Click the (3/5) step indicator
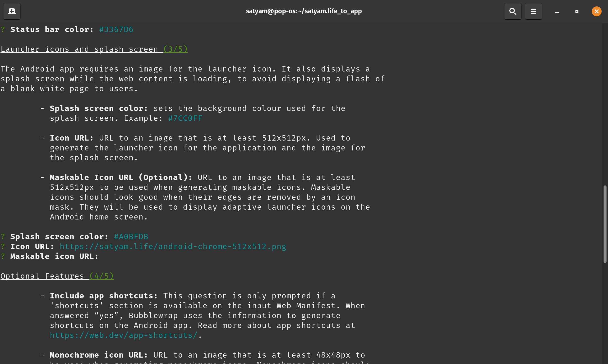 175,49
